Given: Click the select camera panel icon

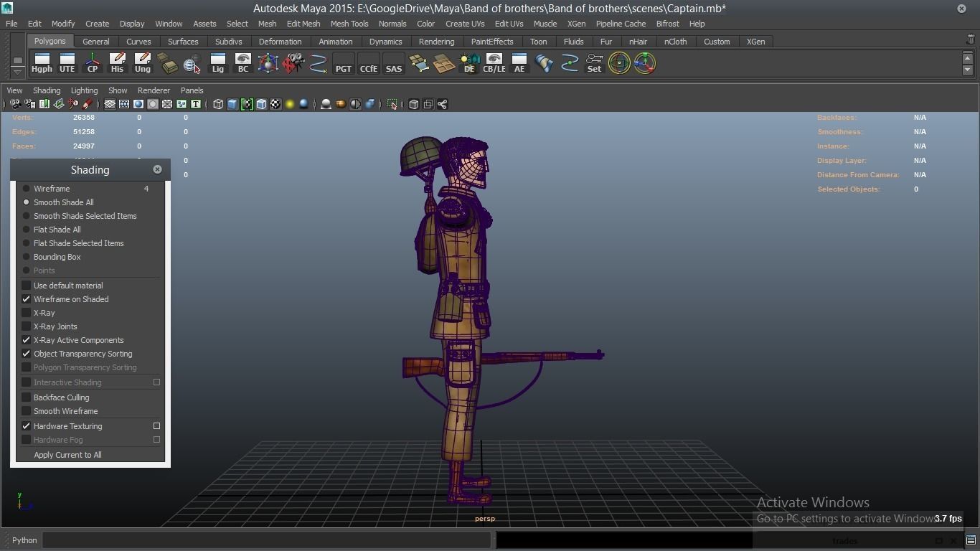Looking at the screenshot, I should pos(15,104).
